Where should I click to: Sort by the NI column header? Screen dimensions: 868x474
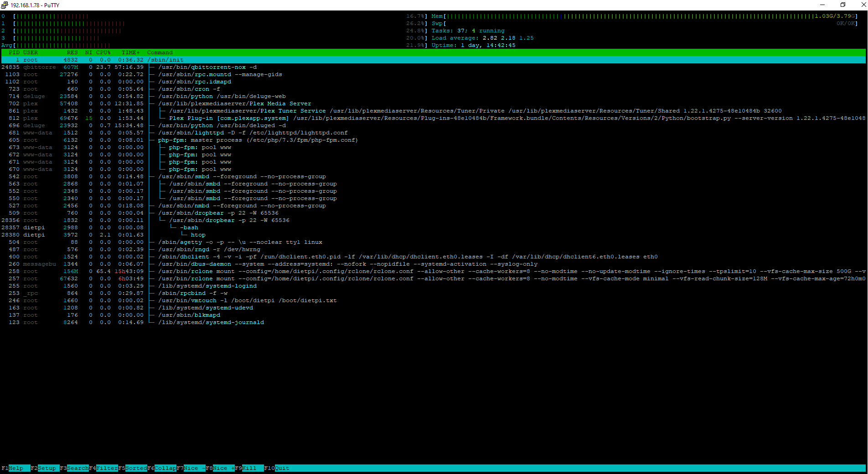click(x=89, y=52)
